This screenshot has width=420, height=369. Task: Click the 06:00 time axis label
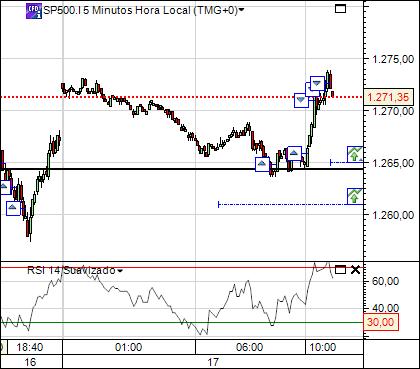249,347
